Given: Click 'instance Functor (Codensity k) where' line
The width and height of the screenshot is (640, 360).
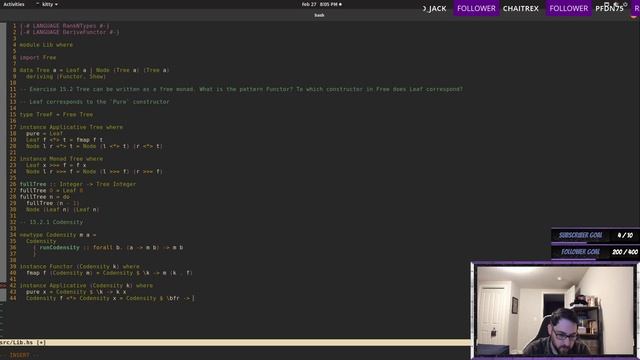Looking at the screenshot, I should click(80, 267).
